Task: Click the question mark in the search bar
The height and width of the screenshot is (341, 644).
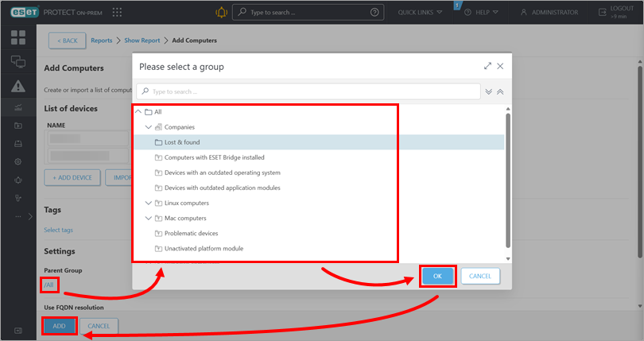Action: tap(374, 13)
